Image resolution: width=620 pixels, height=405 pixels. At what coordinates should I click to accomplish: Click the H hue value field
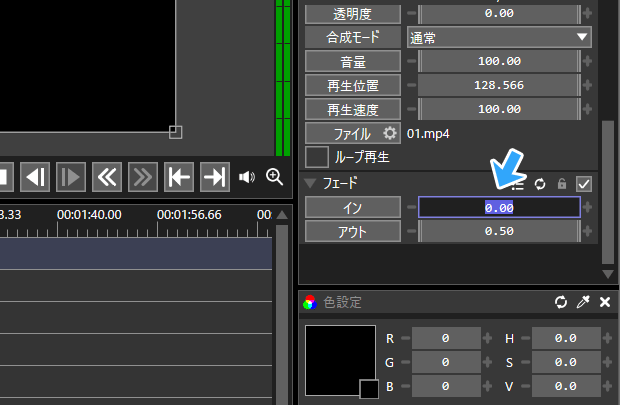click(x=566, y=338)
